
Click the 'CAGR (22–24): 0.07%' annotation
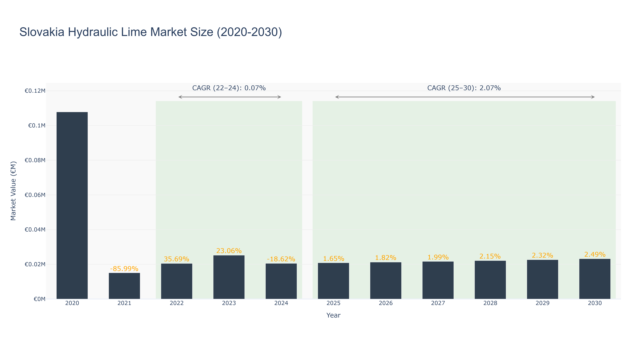point(229,88)
